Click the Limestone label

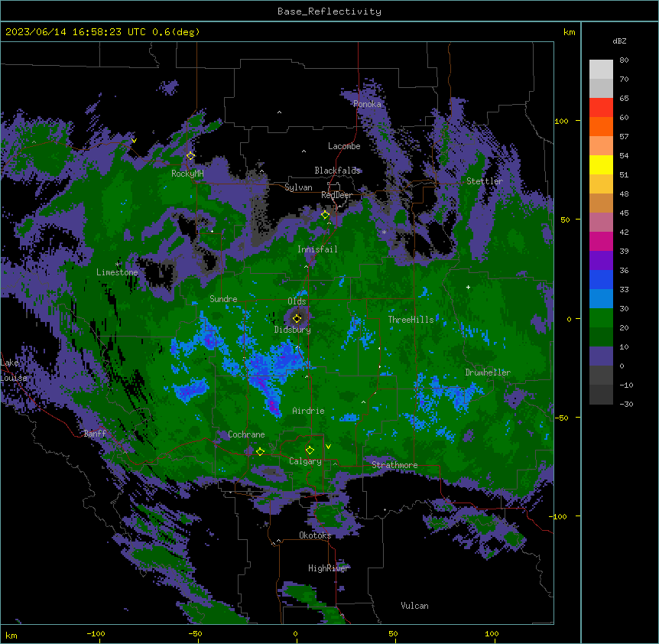(x=117, y=272)
